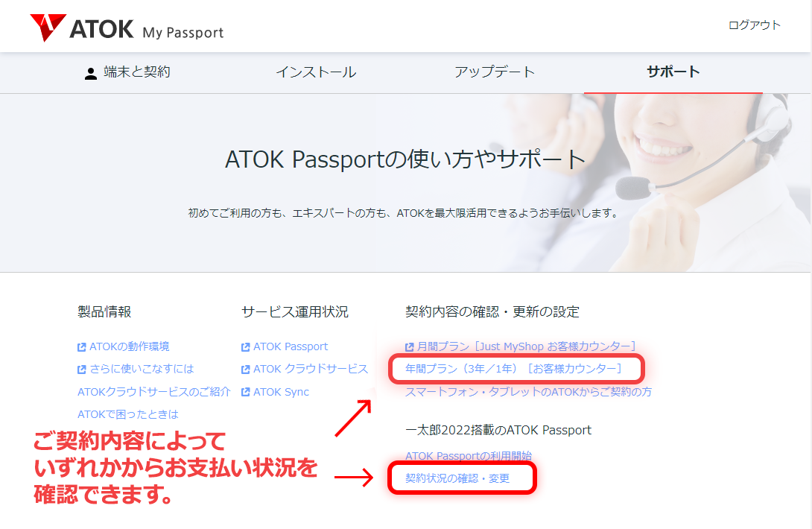Click external-link icon beside ATOK クラウドサービス
The width and height of the screenshot is (812, 529).
(246, 370)
